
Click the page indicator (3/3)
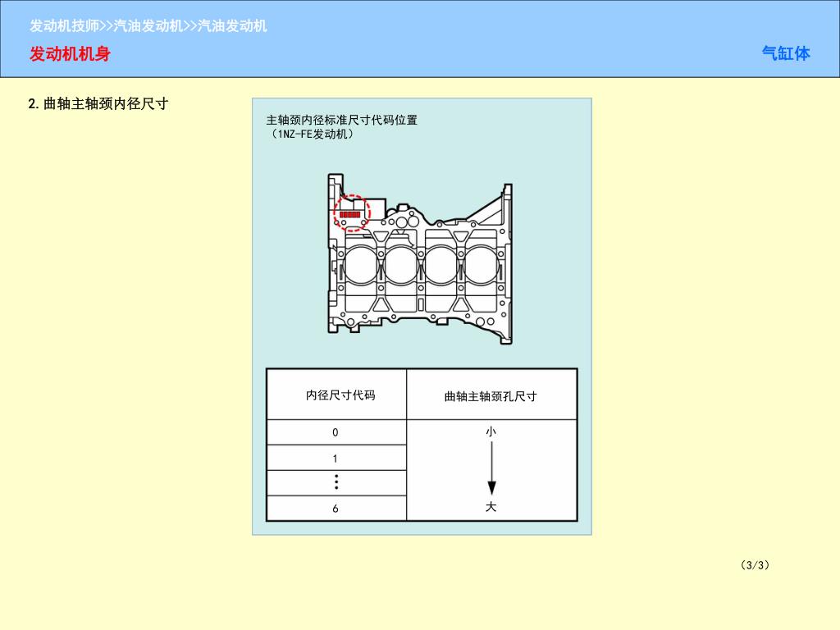click(755, 564)
